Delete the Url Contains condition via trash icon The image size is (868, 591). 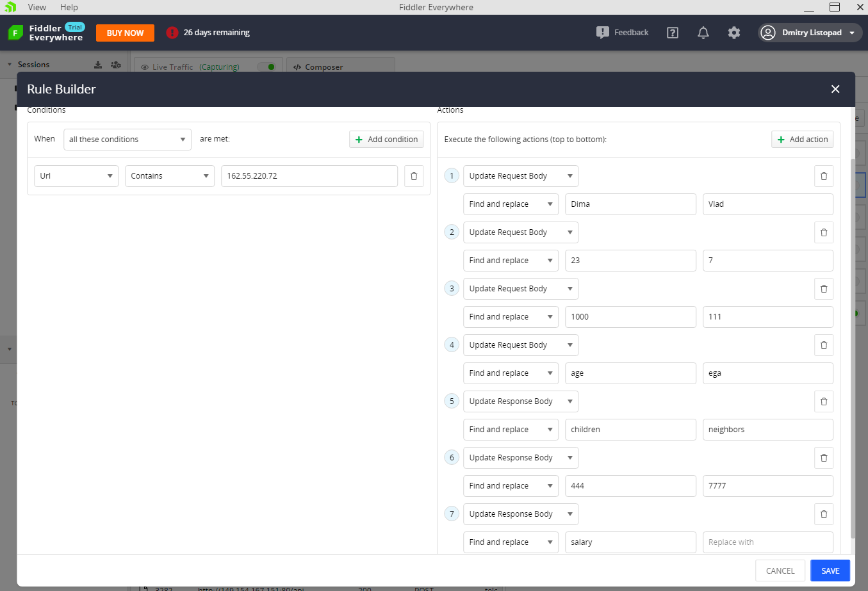tap(413, 176)
